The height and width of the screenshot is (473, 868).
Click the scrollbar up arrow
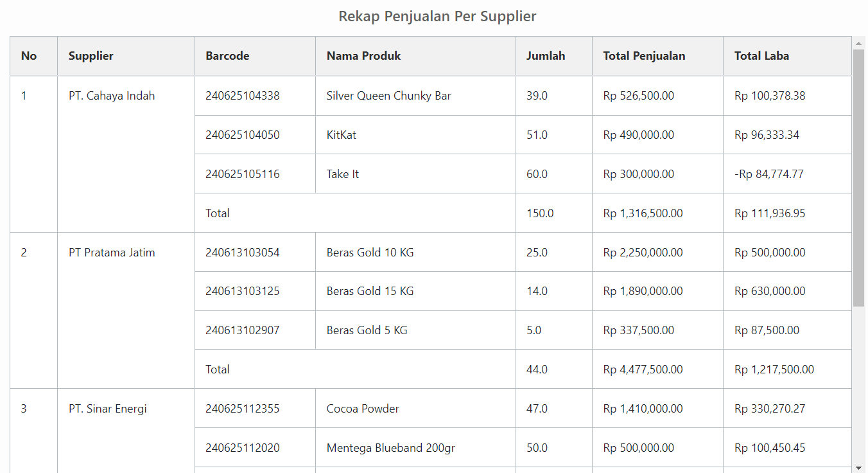858,43
